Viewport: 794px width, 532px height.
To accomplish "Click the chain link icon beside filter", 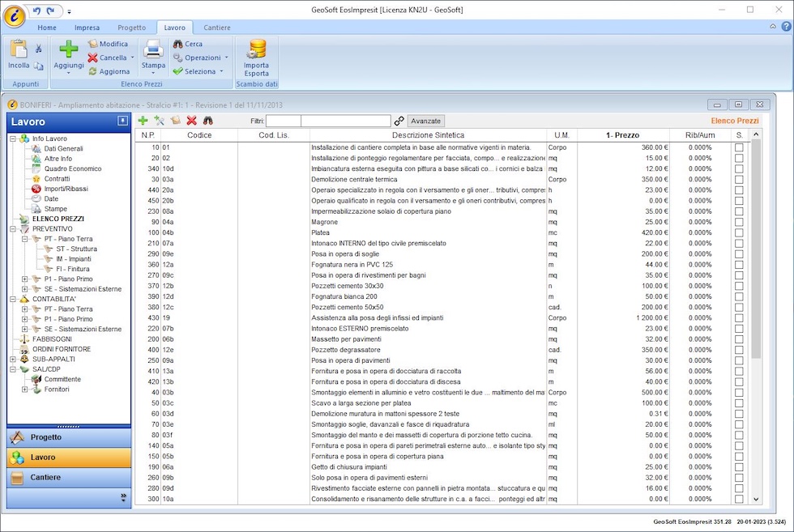I will point(399,121).
